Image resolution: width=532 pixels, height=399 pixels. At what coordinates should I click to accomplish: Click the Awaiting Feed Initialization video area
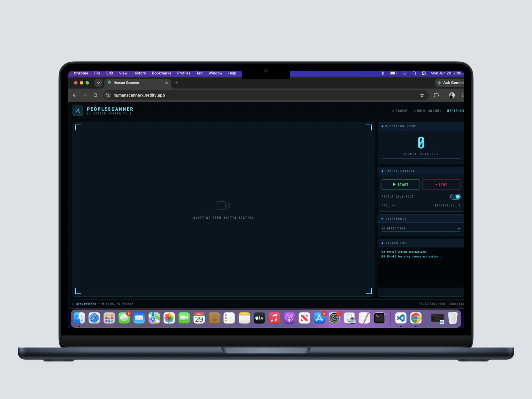click(x=223, y=209)
